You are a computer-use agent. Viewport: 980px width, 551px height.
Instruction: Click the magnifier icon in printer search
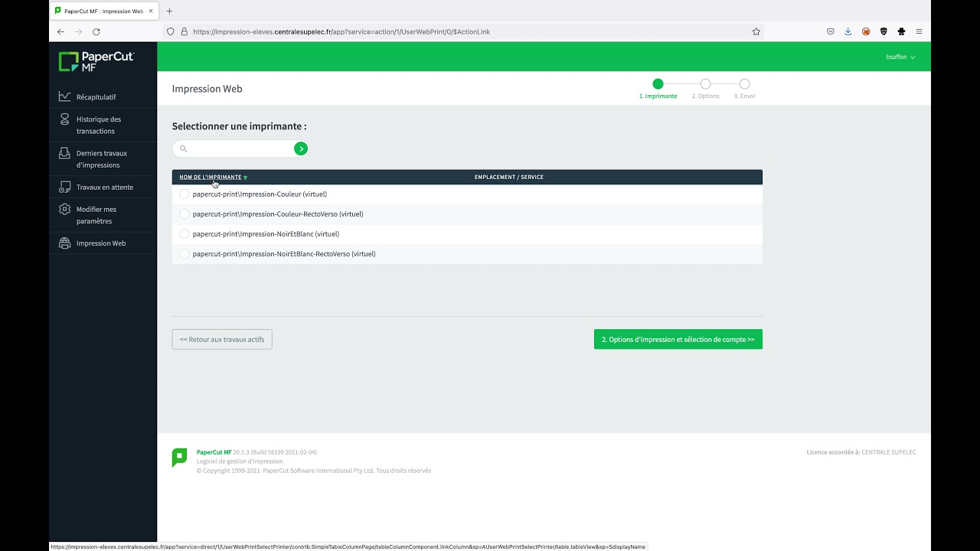click(x=184, y=148)
